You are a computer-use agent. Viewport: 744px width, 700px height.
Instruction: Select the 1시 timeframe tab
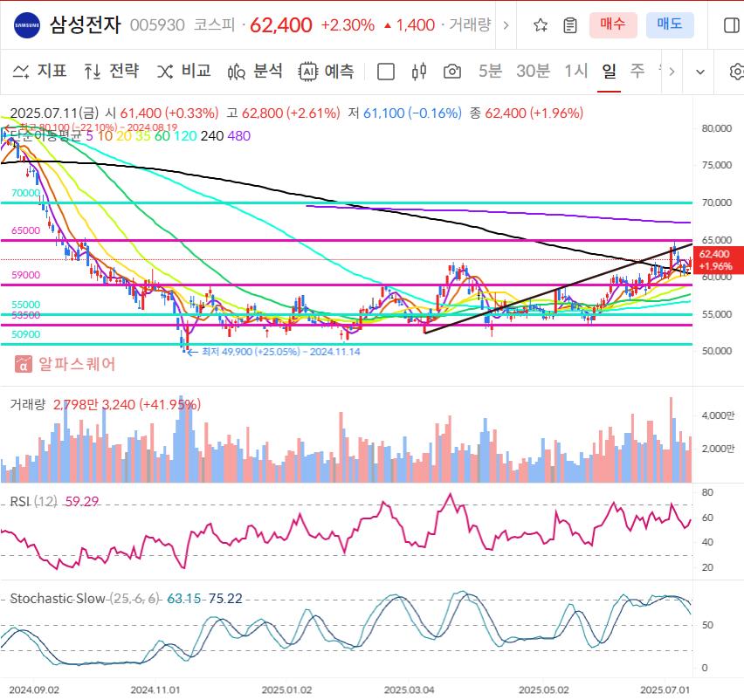pyautogui.click(x=576, y=72)
